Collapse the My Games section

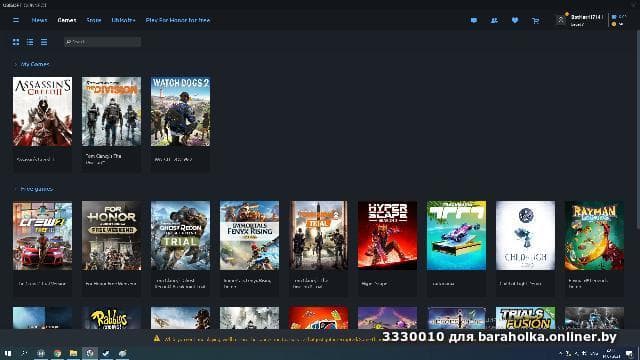[16, 64]
